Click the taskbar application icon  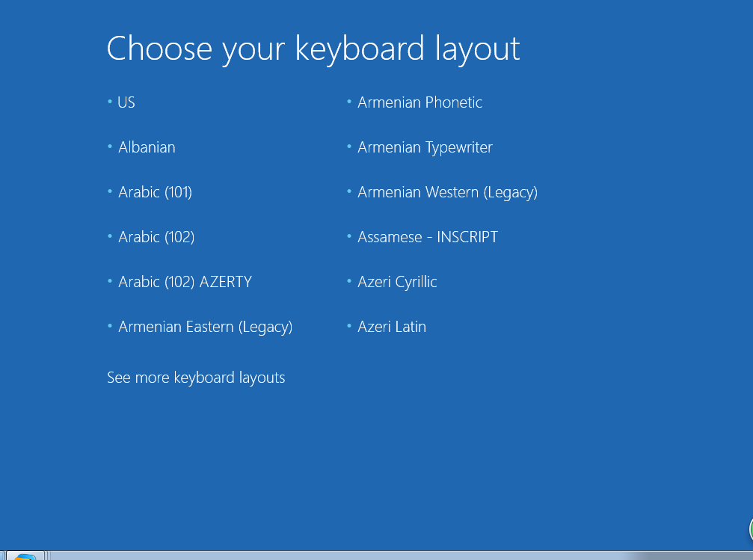(25, 556)
